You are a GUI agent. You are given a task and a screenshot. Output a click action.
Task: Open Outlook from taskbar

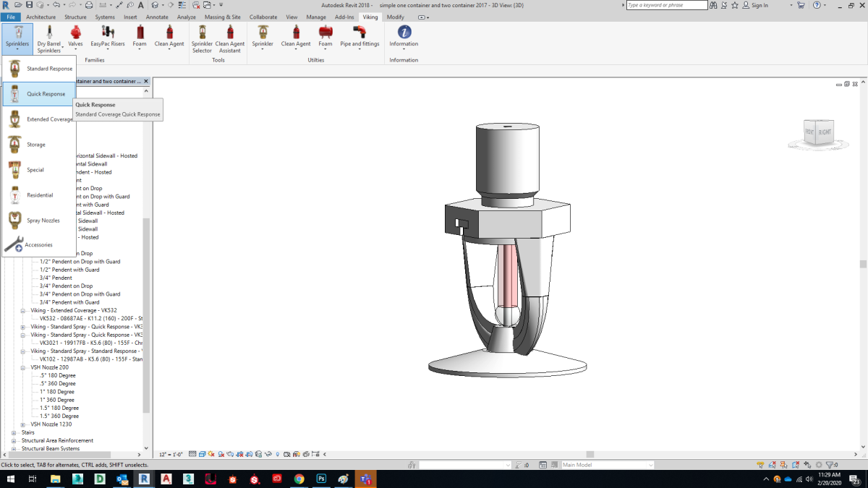[122, 479]
